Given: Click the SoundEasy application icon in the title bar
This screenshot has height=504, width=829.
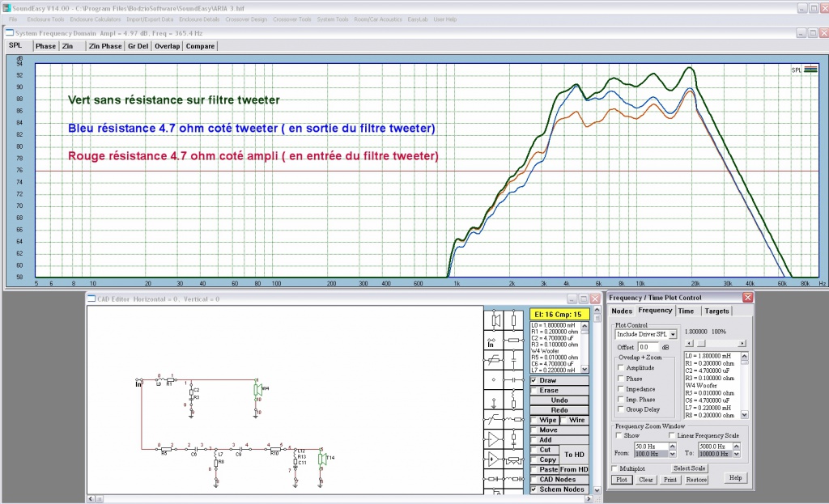Looking at the screenshot, I should coord(6,8).
